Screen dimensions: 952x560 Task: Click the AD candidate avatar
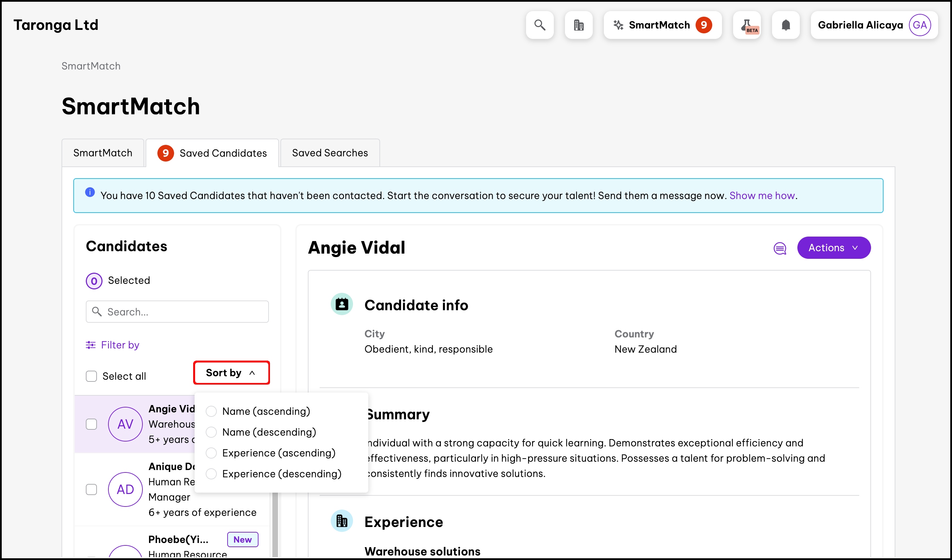[125, 489]
